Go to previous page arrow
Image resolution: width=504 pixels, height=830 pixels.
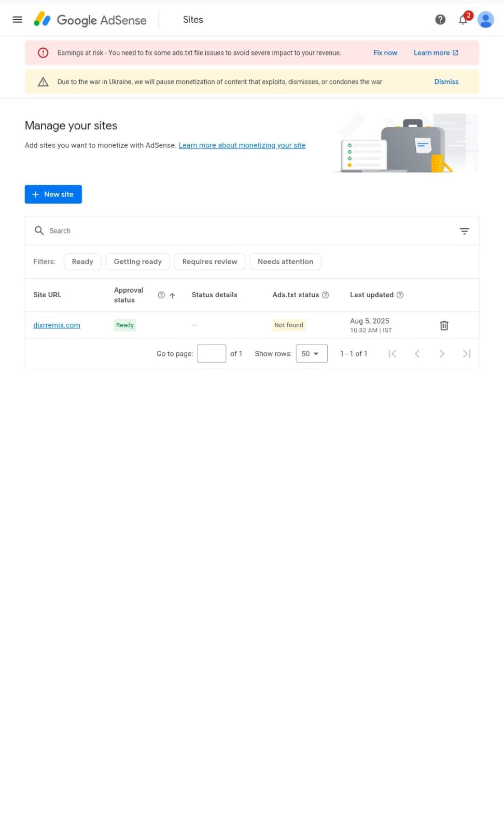pos(417,354)
